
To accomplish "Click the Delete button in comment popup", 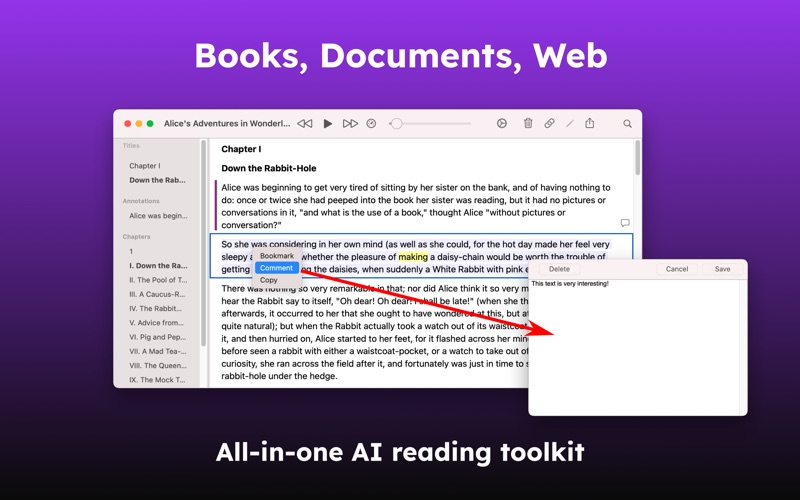I will pyautogui.click(x=559, y=269).
